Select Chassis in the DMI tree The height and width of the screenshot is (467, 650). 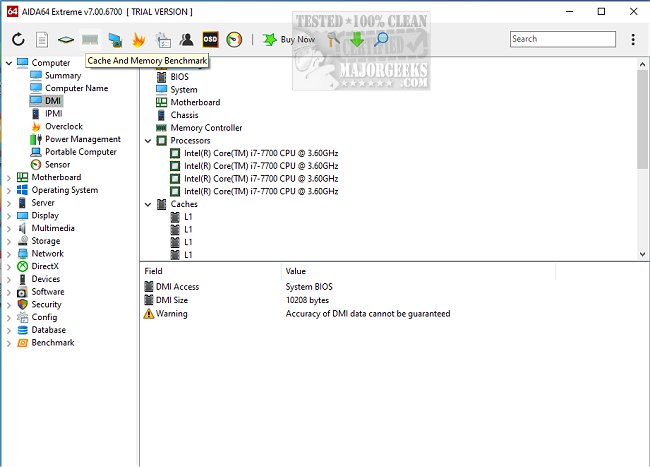pyautogui.click(x=184, y=115)
